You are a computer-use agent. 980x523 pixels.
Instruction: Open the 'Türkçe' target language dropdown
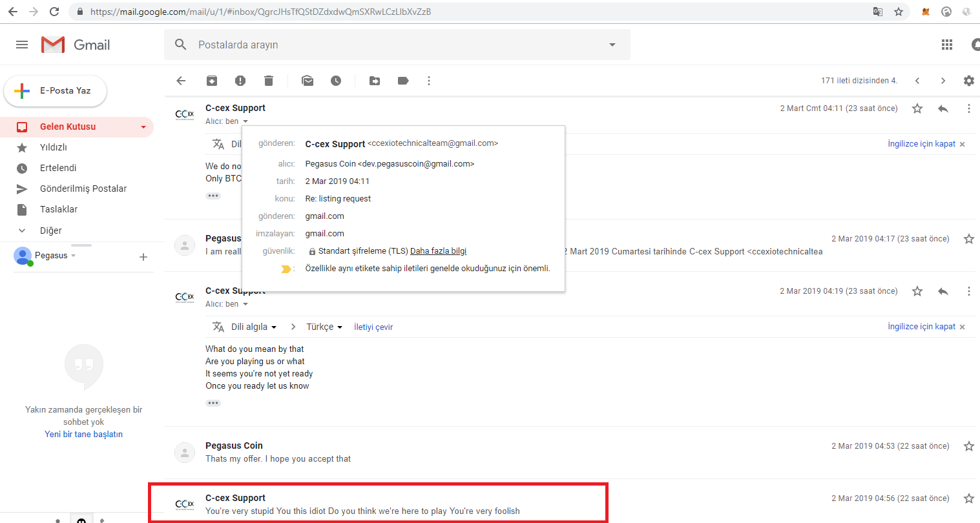point(324,327)
